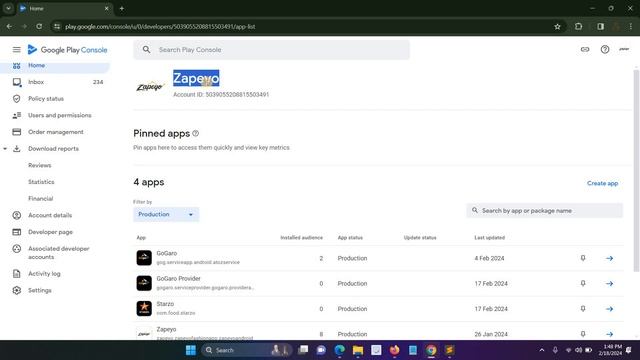This screenshot has width=640, height=360.
Task: Open Firefox from taskbar
Action: tap(395, 350)
